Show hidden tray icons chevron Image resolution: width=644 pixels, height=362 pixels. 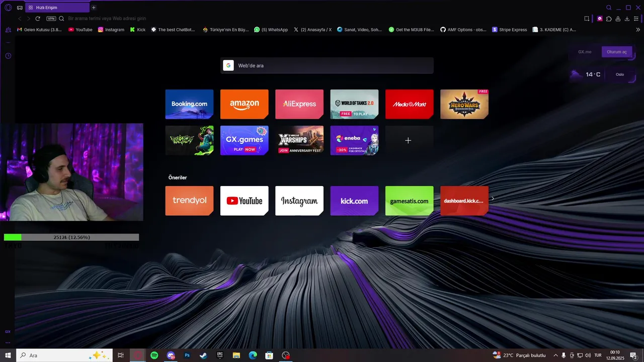click(555, 355)
